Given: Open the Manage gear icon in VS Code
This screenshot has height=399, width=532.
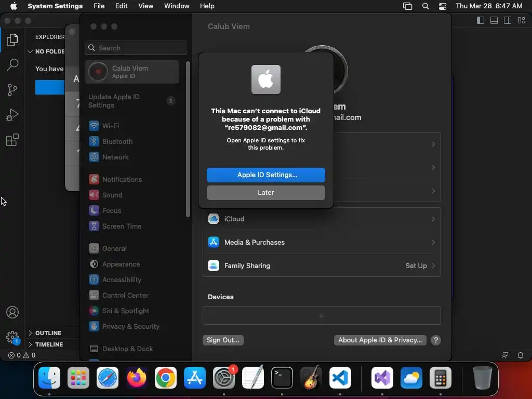Looking at the screenshot, I should click(12, 337).
